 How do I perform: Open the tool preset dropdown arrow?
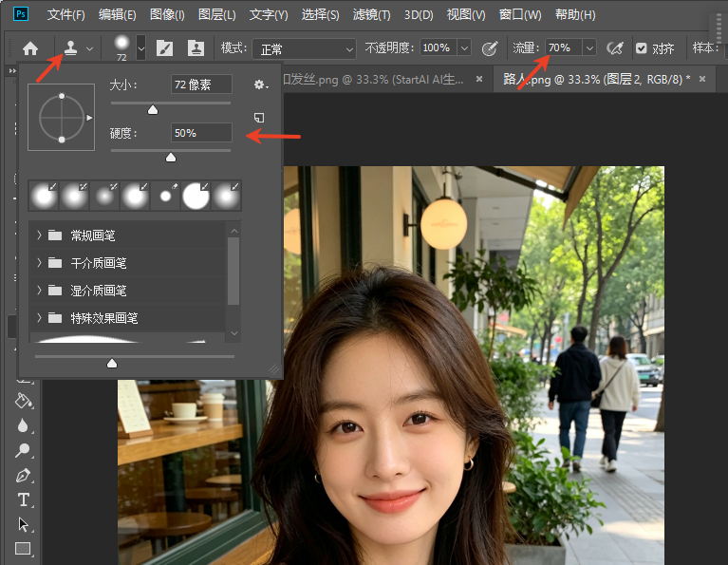tap(89, 48)
